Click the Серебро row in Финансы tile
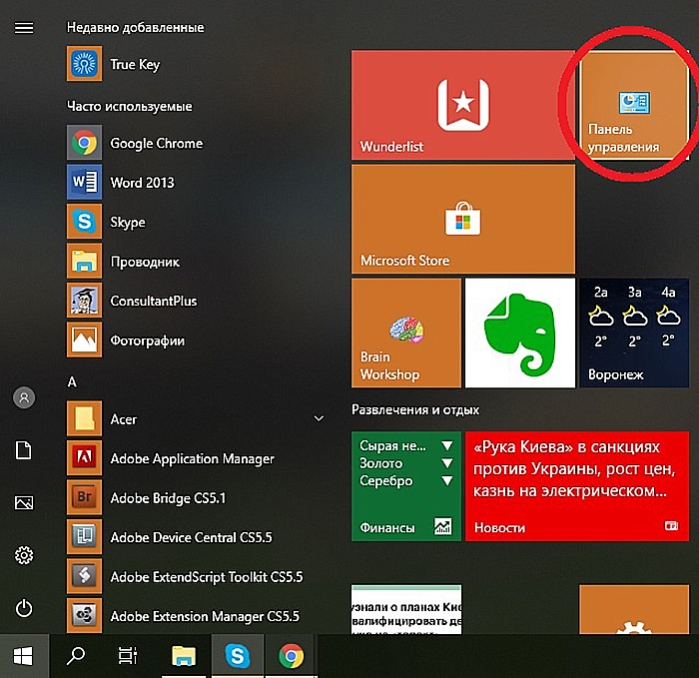This screenshot has height=678, width=699. click(406, 481)
